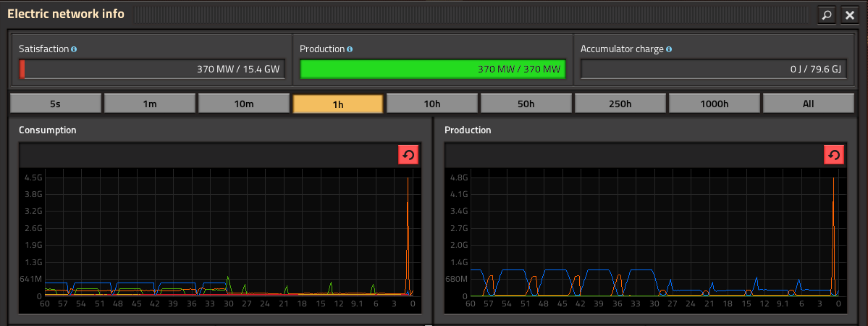Switch to the 1m time range
This screenshot has height=326, width=868.
click(149, 104)
